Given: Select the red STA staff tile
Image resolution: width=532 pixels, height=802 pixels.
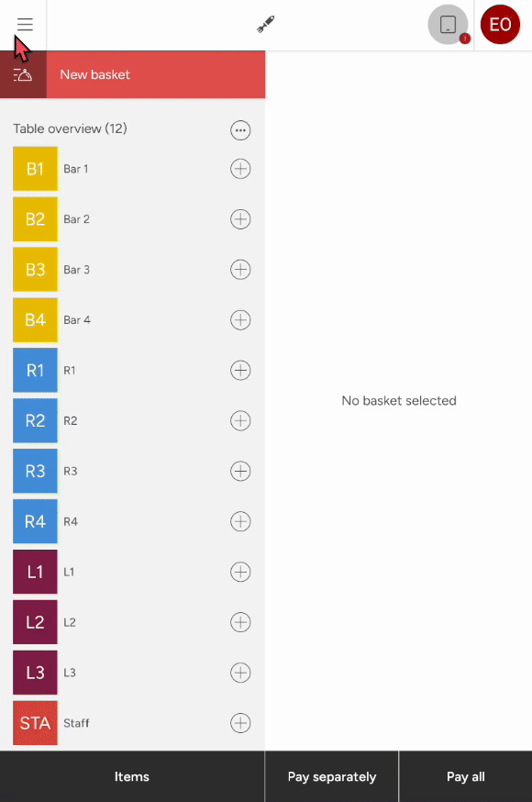Looking at the screenshot, I should [x=35, y=723].
